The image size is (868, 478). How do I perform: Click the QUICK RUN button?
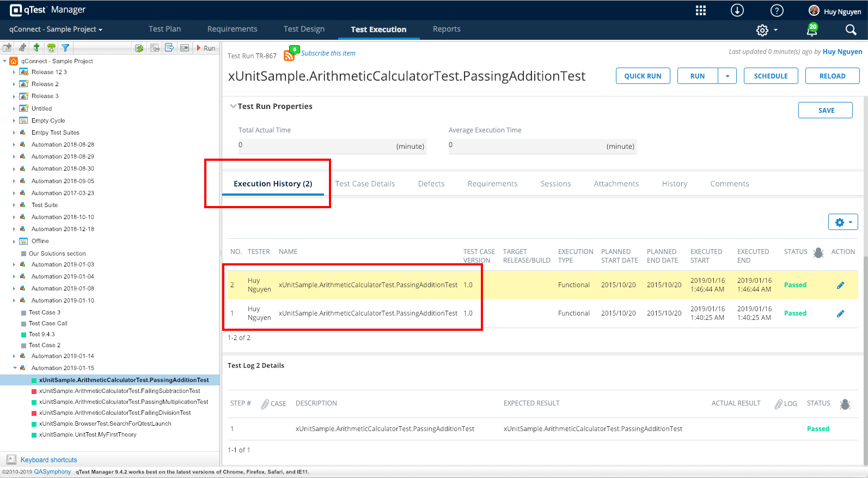click(643, 76)
